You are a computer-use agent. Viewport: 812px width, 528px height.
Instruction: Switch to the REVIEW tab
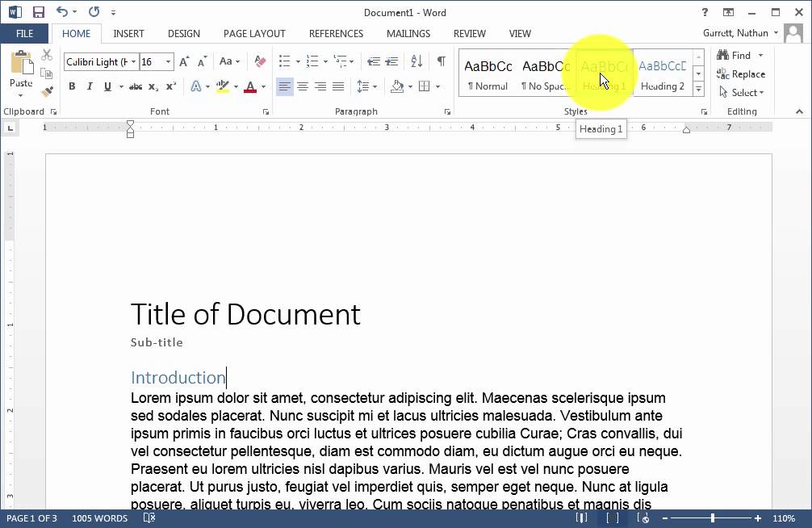(470, 34)
